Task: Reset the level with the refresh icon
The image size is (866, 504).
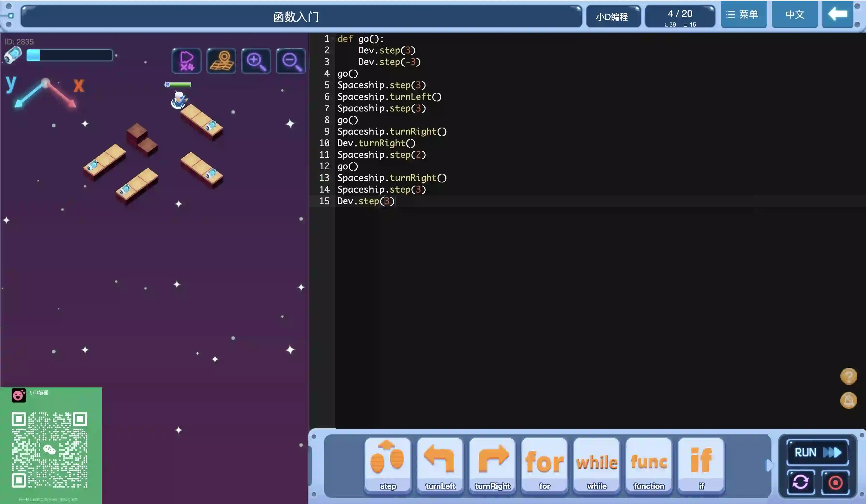Action: coord(801,482)
